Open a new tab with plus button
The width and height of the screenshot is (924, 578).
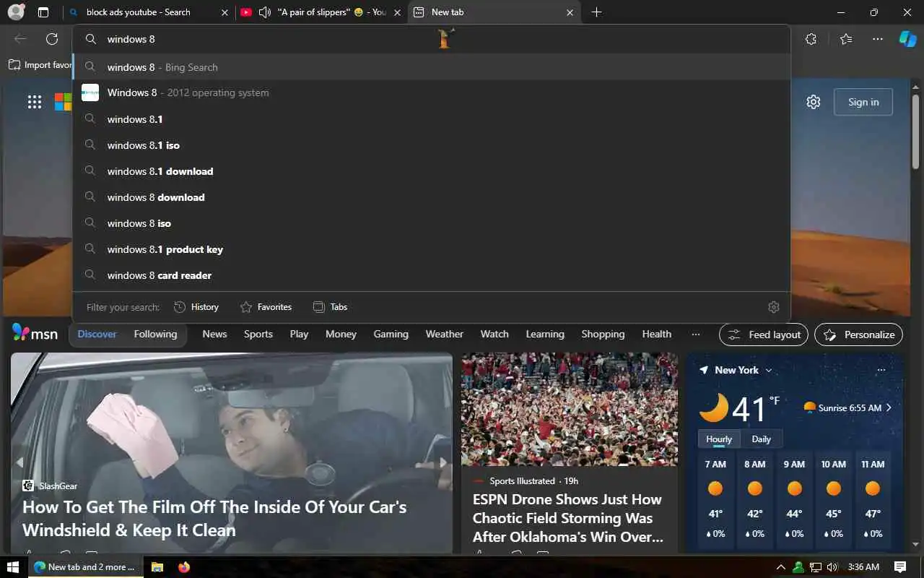click(x=596, y=12)
